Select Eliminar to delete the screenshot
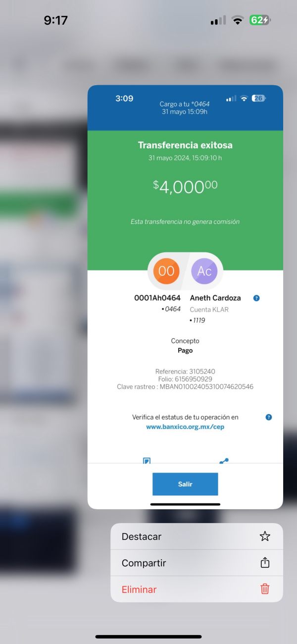Screen dimensions: 297x644 (x=197, y=589)
